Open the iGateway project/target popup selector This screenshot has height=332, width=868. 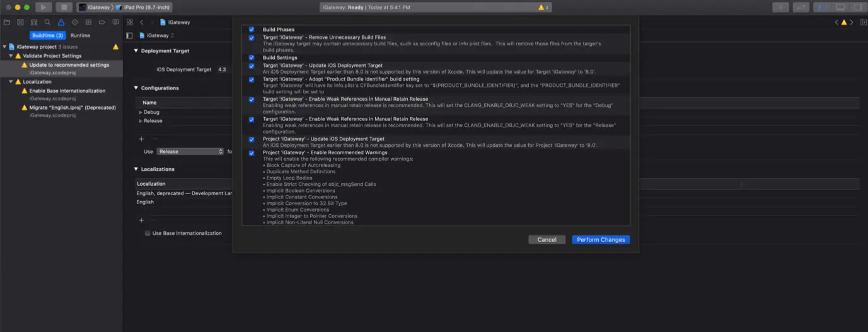pos(157,35)
